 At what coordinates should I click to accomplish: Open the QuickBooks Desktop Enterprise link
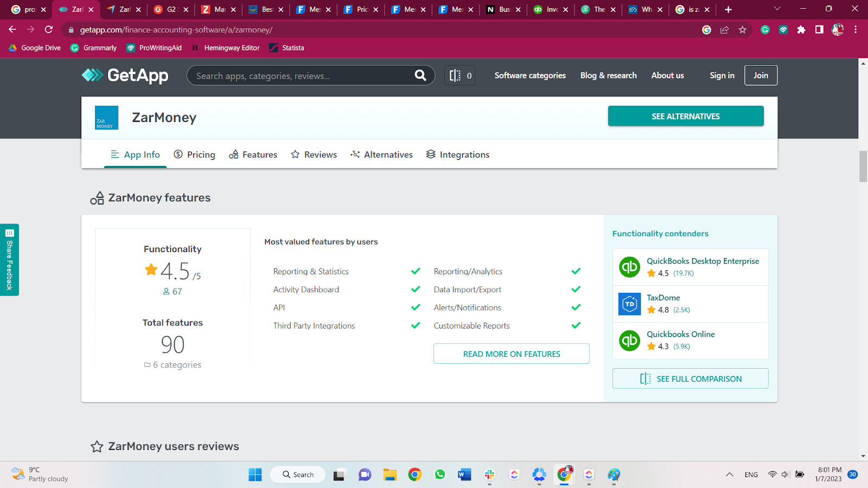pyautogui.click(x=703, y=261)
